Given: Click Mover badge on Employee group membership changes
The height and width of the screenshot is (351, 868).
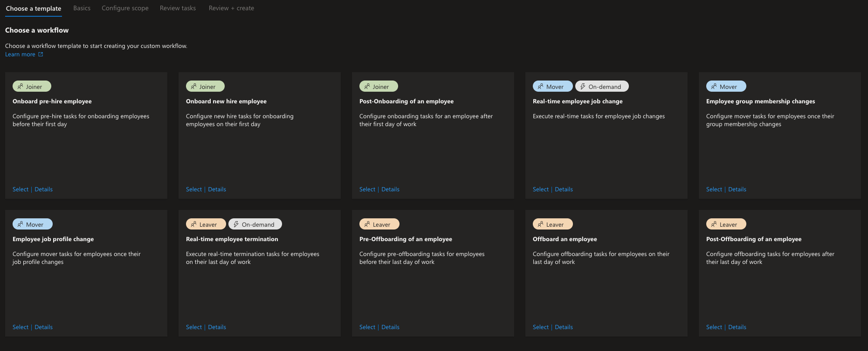Looking at the screenshot, I should coord(726,87).
